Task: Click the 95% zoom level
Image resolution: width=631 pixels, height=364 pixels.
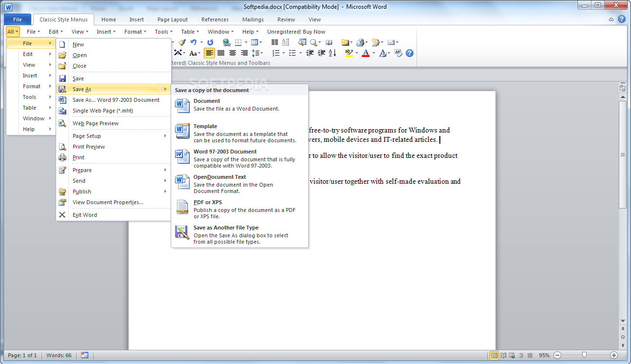Action: point(544,355)
